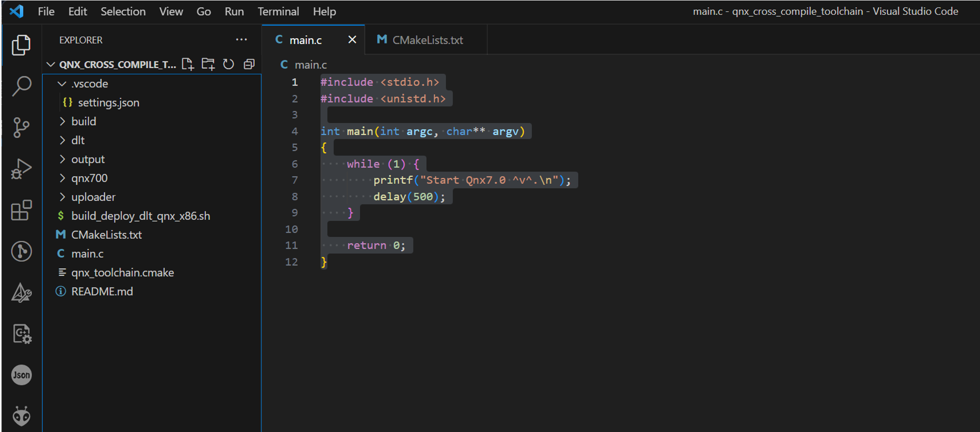Collapse all folders in Explorer
Image resolution: width=980 pixels, height=432 pixels.
(249, 64)
